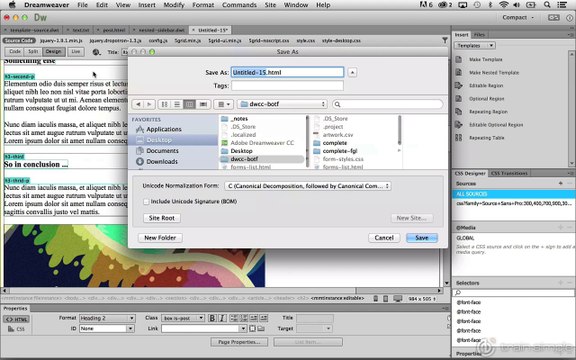Select the HTML mode in Properties panel
Image resolution: width=576 pixels, height=360 pixels.
(17, 319)
